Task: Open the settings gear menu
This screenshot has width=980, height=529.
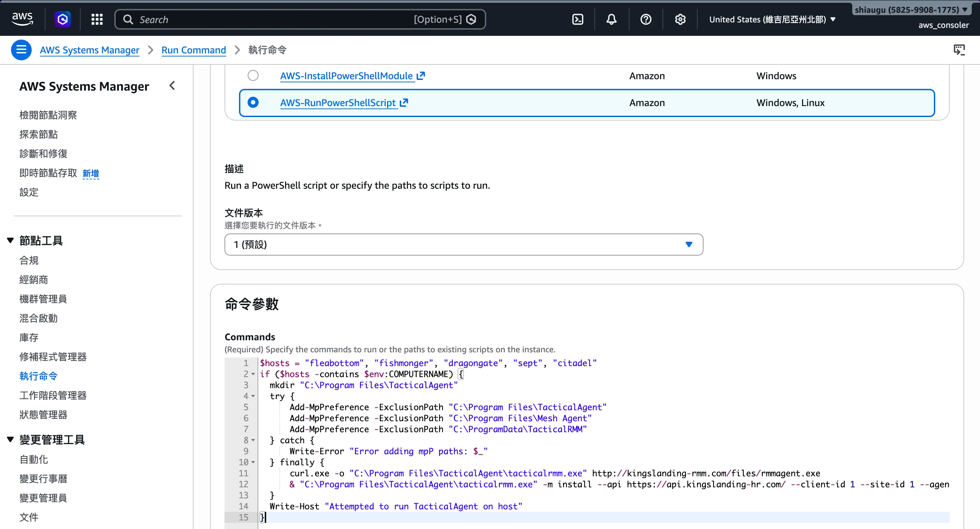Action: (680, 19)
